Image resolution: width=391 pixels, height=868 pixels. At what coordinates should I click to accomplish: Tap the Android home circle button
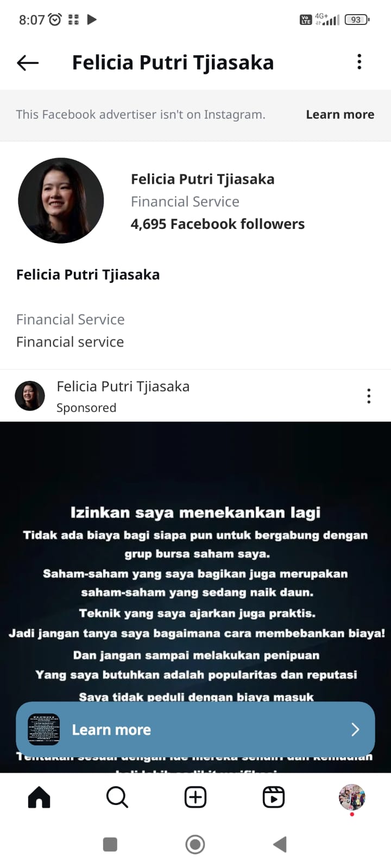click(x=195, y=844)
